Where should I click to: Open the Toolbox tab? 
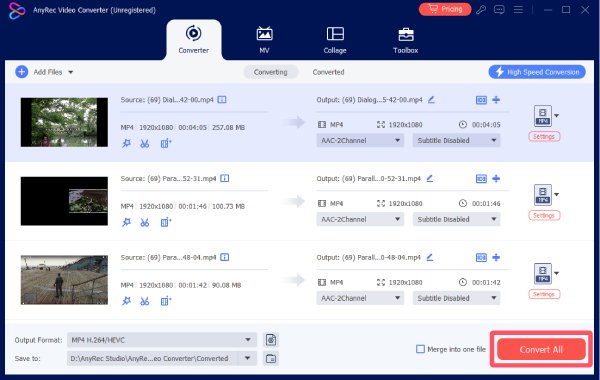406,40
